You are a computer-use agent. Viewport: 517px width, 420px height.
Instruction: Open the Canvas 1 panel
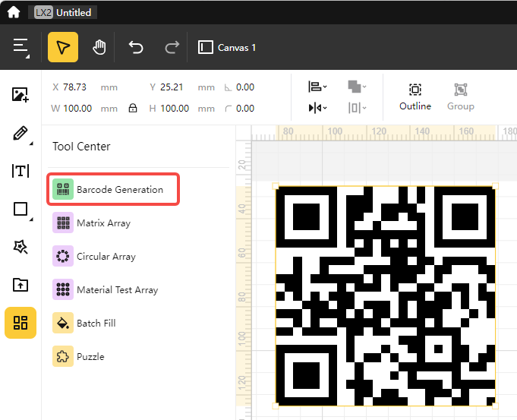[227, 48]
